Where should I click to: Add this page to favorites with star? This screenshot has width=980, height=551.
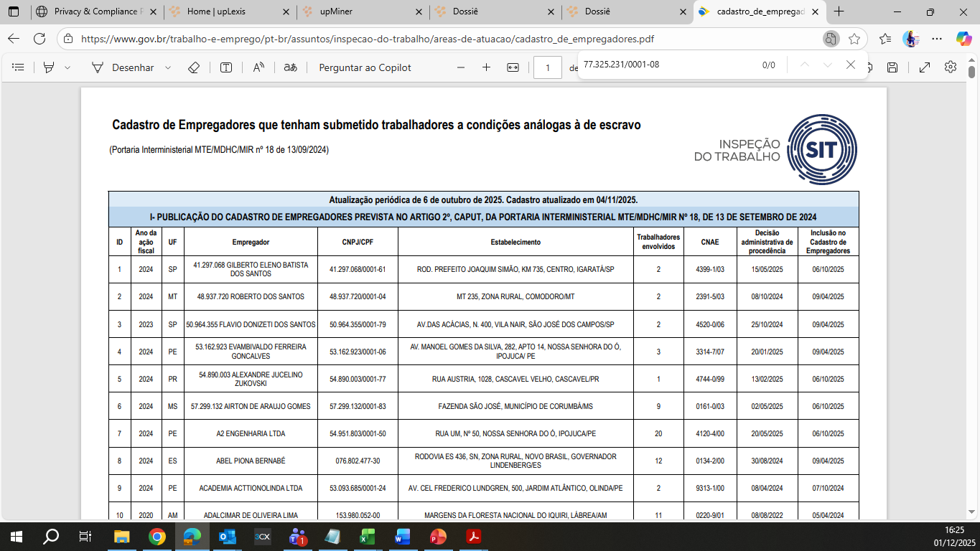854,39
